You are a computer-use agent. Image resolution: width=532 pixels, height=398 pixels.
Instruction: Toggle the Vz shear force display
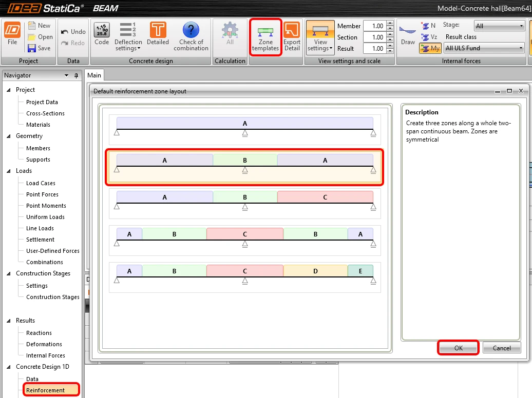click(x=429, y=37)
